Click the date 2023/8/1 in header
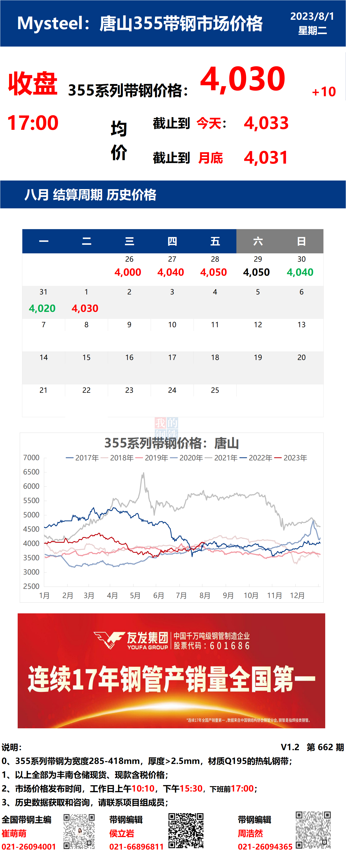Screen dimensions: 346x868 coord(312,16)
